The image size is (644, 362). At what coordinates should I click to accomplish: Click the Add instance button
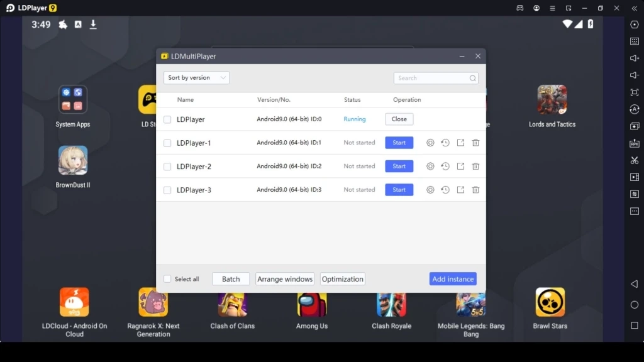[452, 278]
